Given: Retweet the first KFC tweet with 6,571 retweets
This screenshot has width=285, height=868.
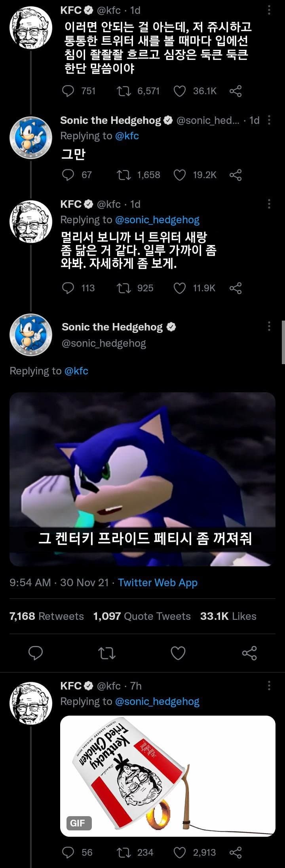Looking at the screenshot, I should pyautogui.click(x=124, y=91).
